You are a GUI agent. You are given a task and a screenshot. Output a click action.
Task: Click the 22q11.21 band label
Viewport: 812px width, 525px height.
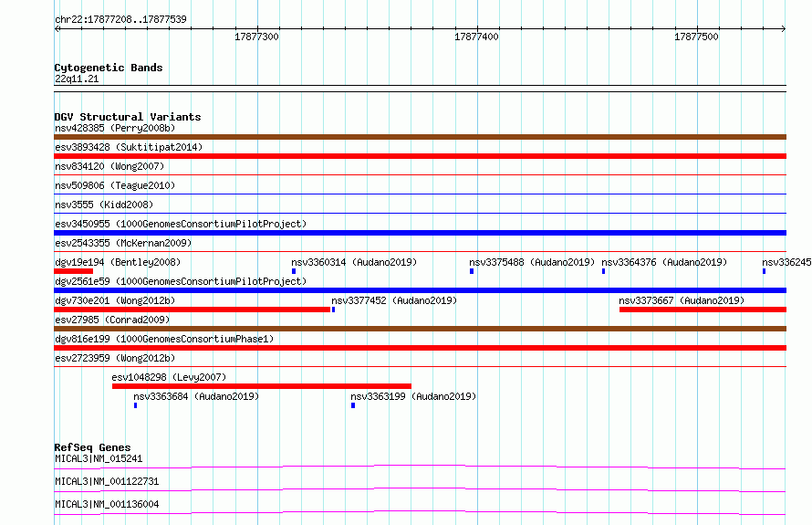(77, 79)
